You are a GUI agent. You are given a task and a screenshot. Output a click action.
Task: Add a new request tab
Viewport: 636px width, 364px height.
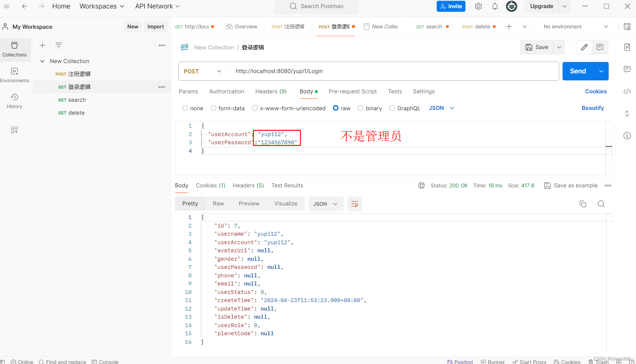[509, 27]
